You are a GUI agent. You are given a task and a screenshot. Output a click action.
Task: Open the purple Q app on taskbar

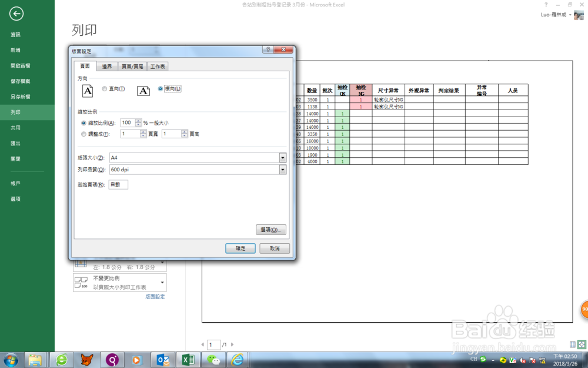[x=112, y=360]
